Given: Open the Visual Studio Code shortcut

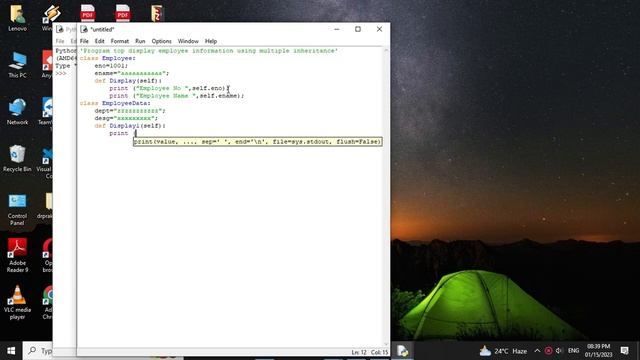Looking at the screenshot, I should click(46, 162).
